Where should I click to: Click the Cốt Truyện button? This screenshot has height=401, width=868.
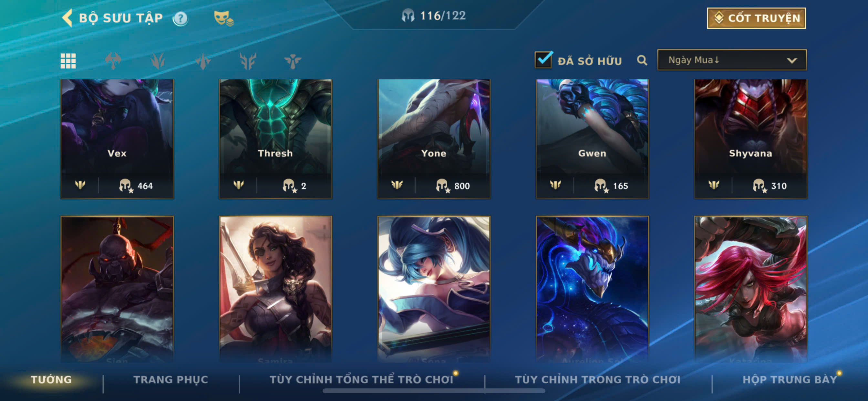coord(756,18)
